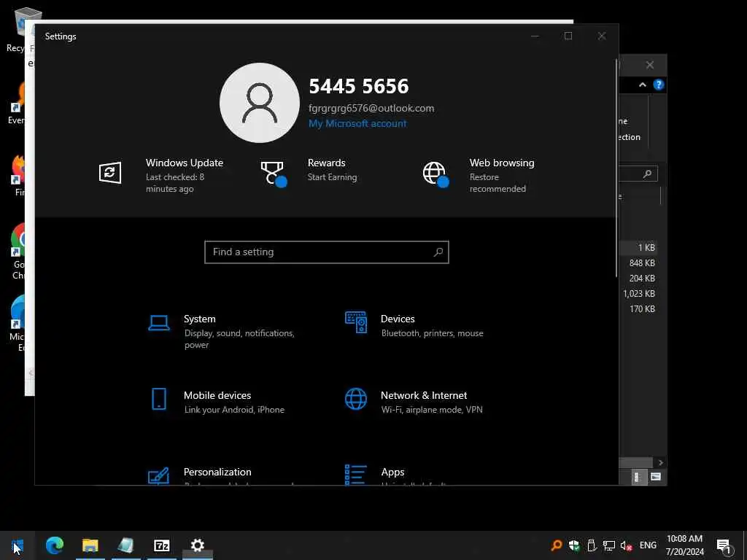Open File Explorer from the taskbar
This screenshot has height=560, width=747.
point(90,545)
